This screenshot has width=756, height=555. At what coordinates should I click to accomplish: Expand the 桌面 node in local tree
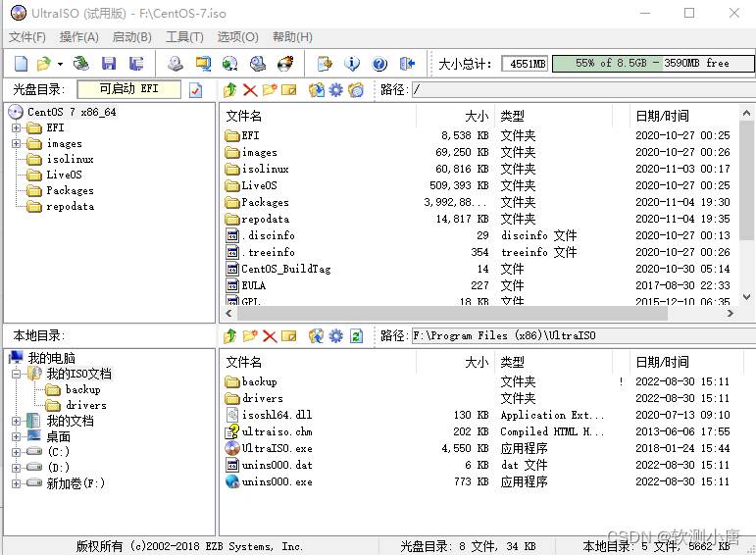tap(17, 436)
